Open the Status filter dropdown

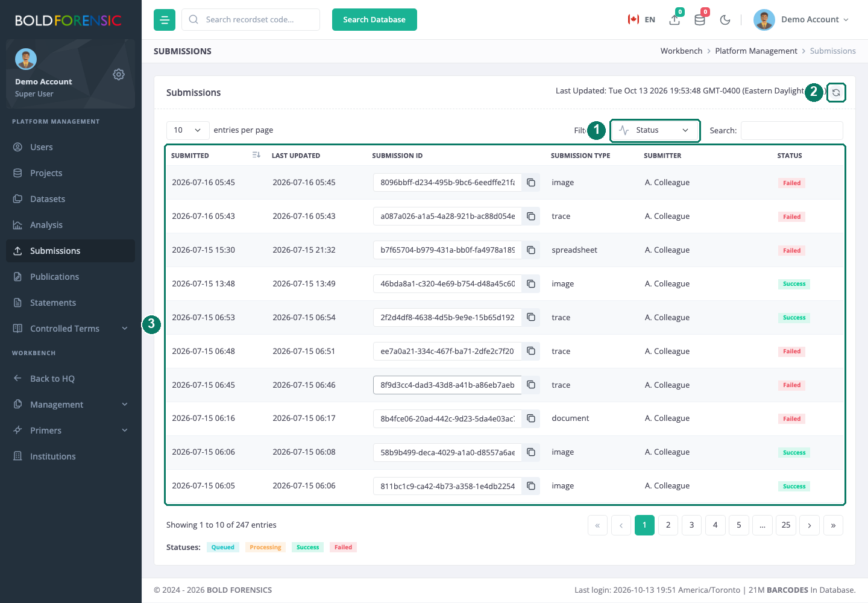click(x=655, y=130)
